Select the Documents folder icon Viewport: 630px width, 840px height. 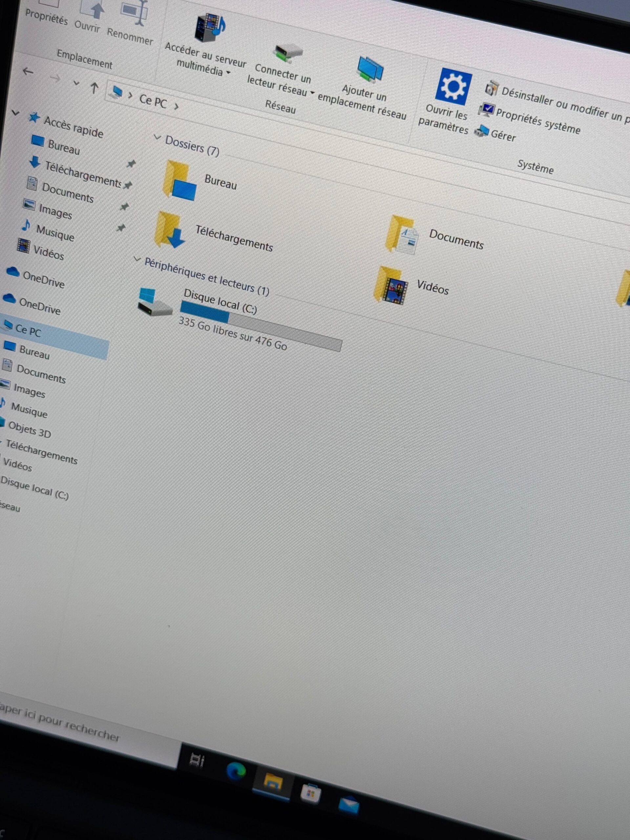coord(402,235)
